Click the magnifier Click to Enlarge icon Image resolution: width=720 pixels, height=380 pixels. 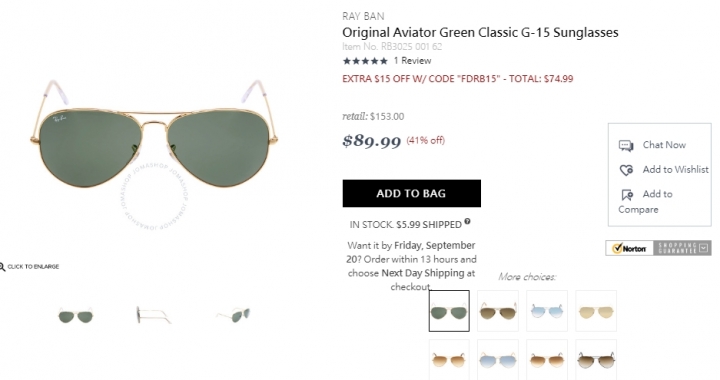click(x=2, y=266)
